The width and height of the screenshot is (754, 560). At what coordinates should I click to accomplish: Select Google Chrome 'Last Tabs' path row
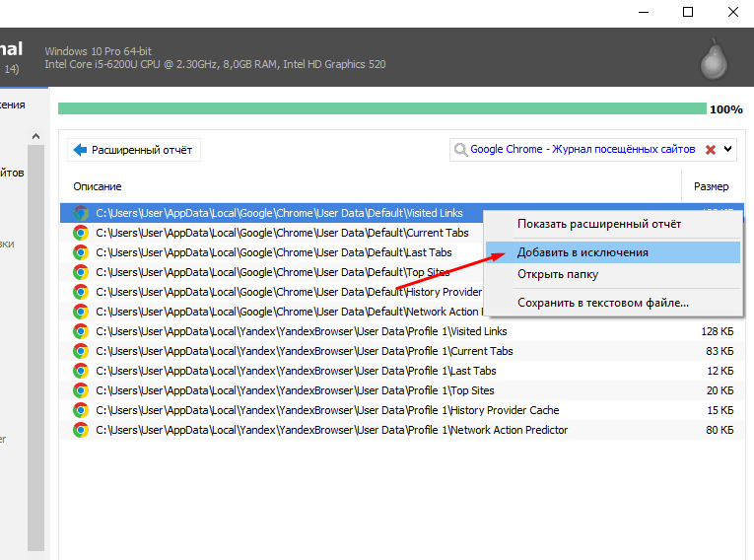274,252
